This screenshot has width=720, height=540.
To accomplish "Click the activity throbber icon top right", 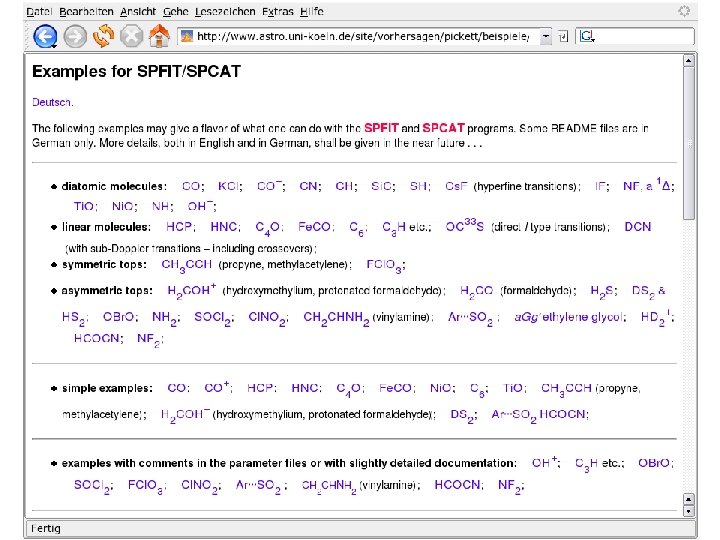I will tap(684, 11).
